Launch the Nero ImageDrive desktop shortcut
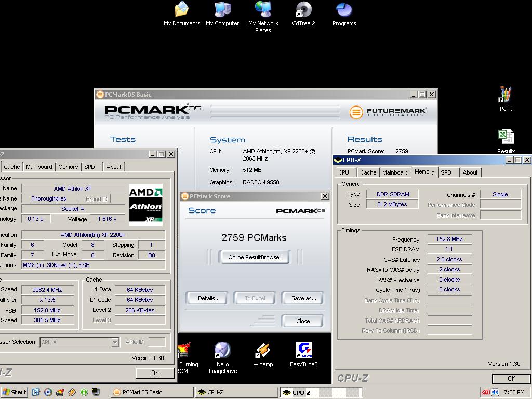 point(222,357)
